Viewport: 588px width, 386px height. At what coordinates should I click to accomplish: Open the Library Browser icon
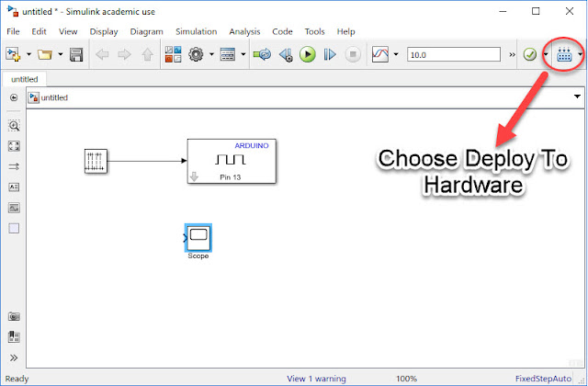click(x=174, y=54)
